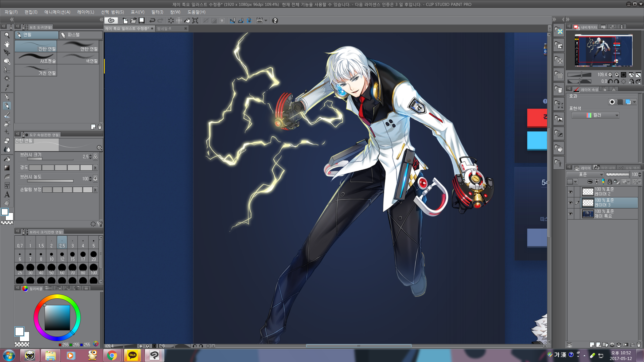Toggle tone effect in layer properties

click(620, 102)
